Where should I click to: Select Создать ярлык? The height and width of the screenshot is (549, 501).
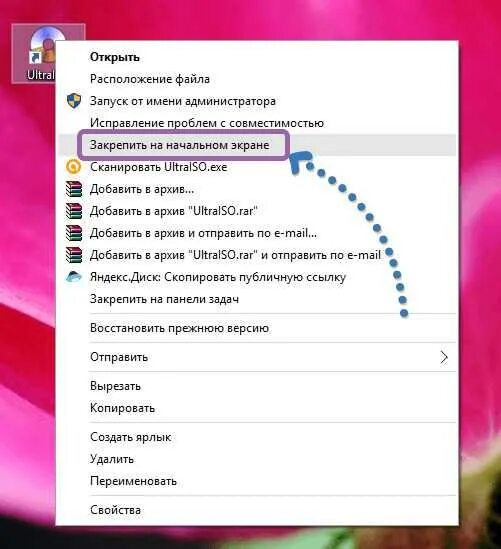pos(131,437)
